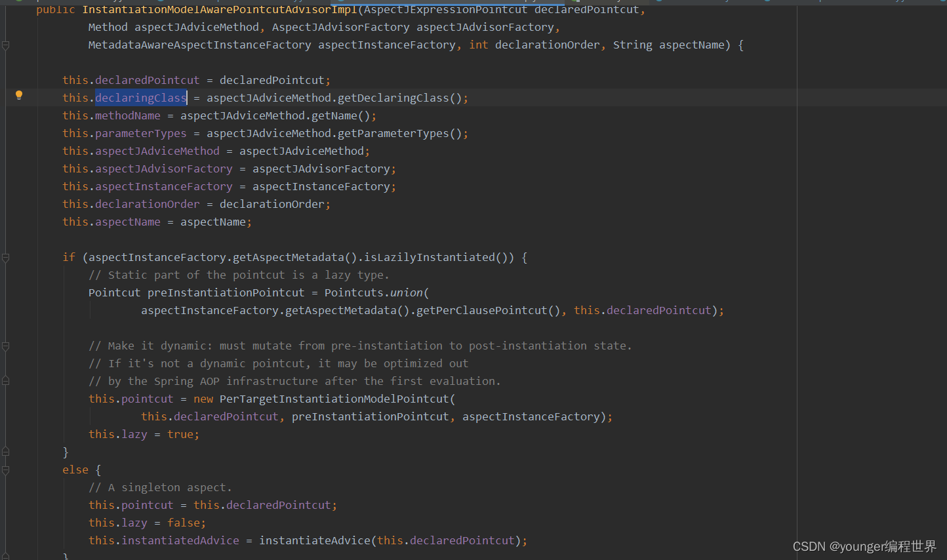Click comment 'Static part of the pointcut is a lazy type.'
The width and height of the screenshot is (947, 560).
[x=239, y=275]
